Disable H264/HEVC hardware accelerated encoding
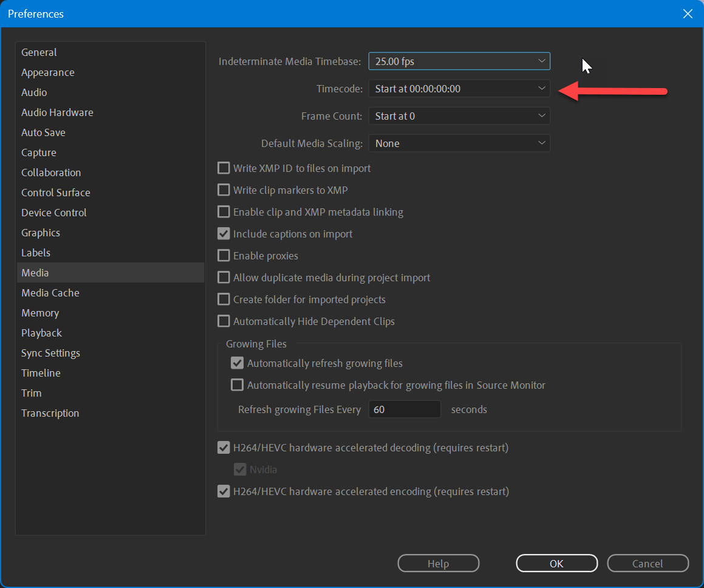 [x=224, y=491]
